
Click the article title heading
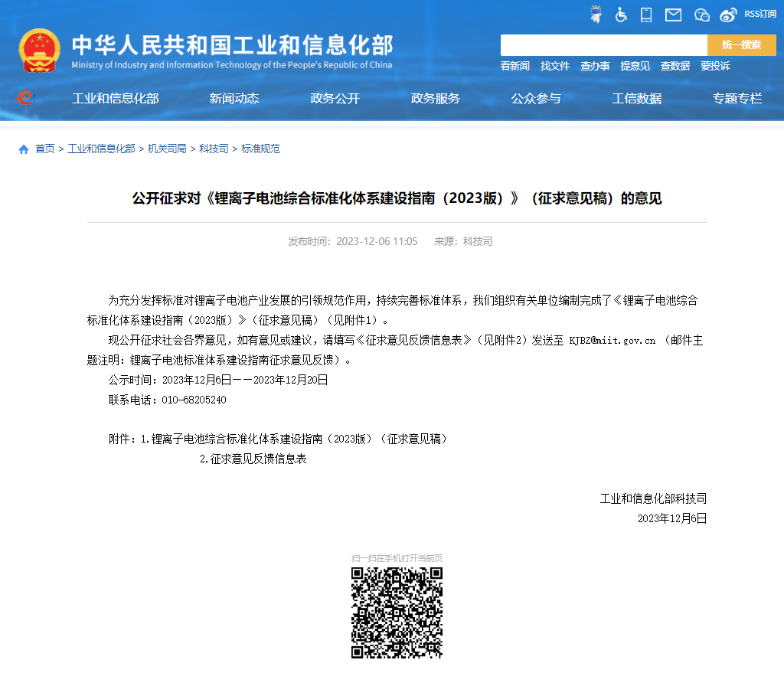(397, 198)
